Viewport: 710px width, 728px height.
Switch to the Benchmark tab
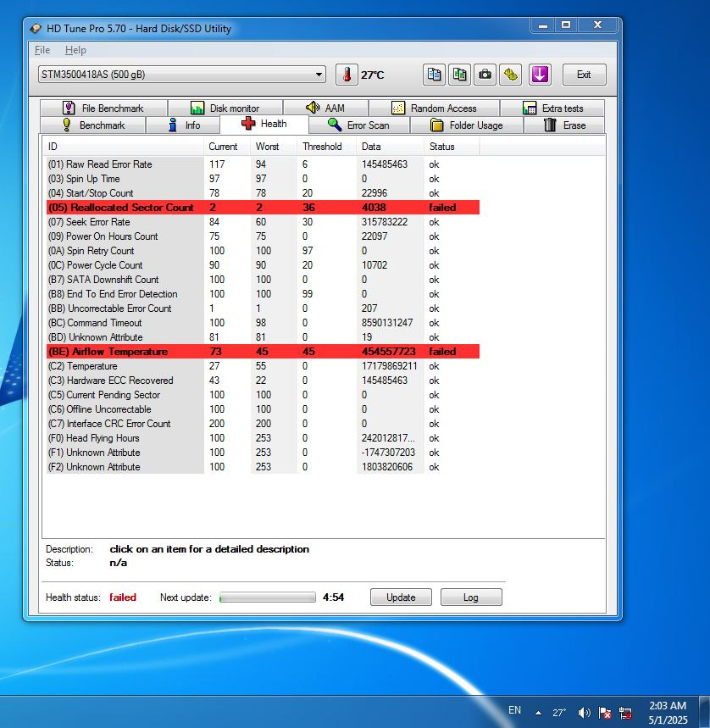coord(93,125)
